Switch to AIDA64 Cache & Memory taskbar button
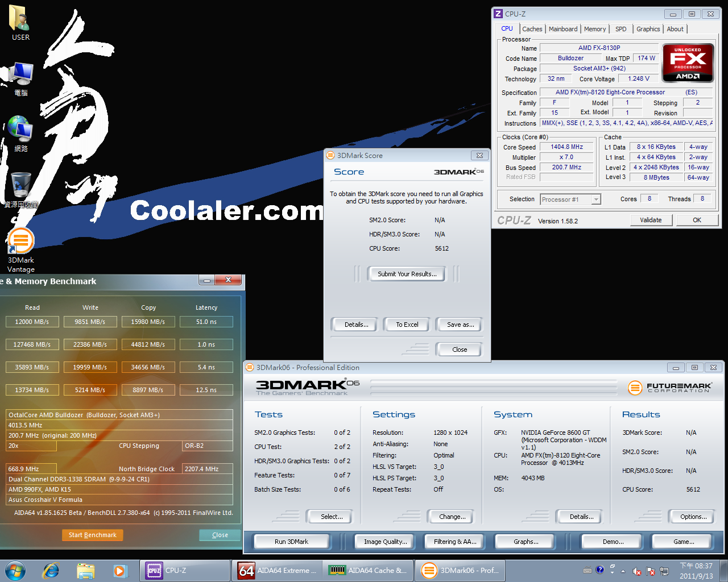Viewport: 728px width, 582px height. [369, 570]
